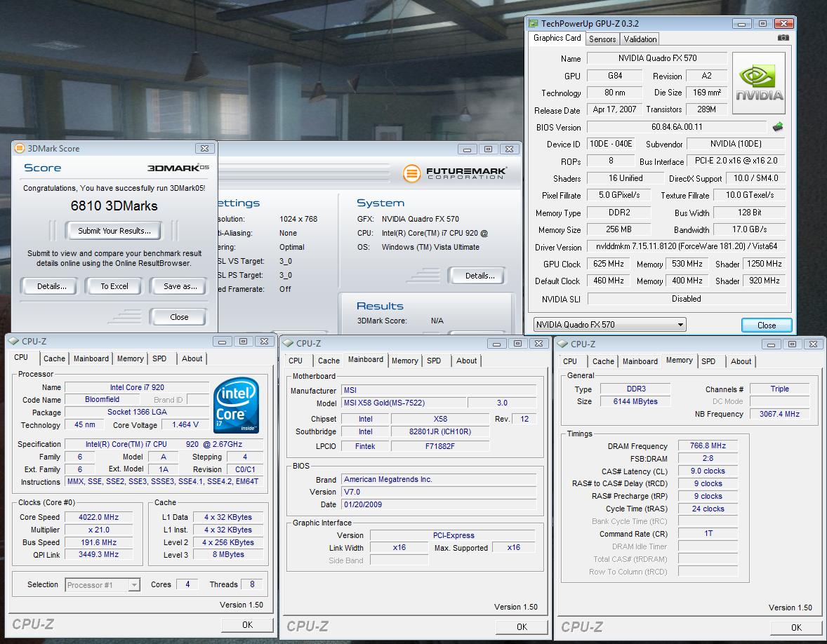Viewport: 827px width, 644px height.
Task: Close the 3DMark Score dialog via Close button
Action: (x=179, y=316)
